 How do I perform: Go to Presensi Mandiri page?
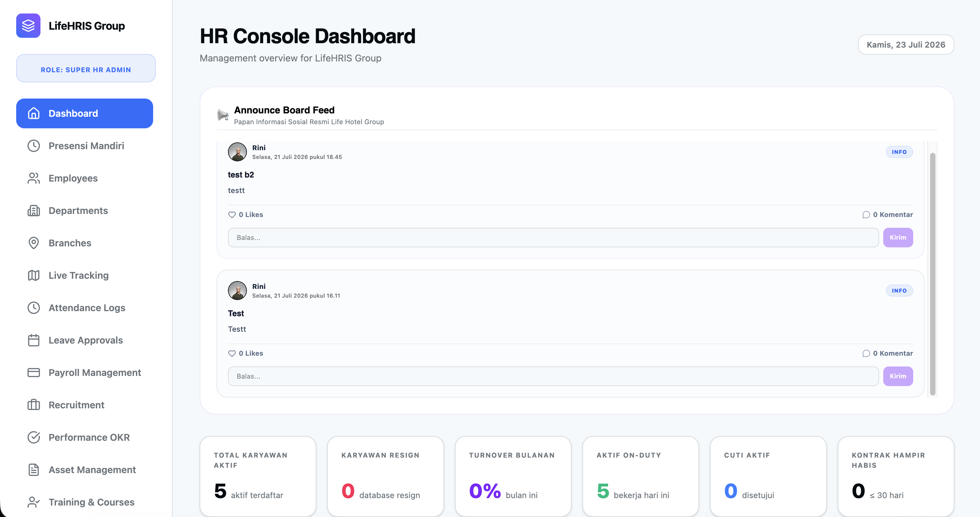coord(84,145)
